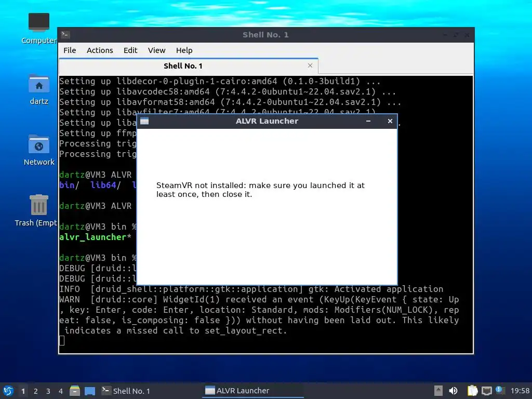
Task: Open the Actions menu in the terminal
Action: [100, 50]
